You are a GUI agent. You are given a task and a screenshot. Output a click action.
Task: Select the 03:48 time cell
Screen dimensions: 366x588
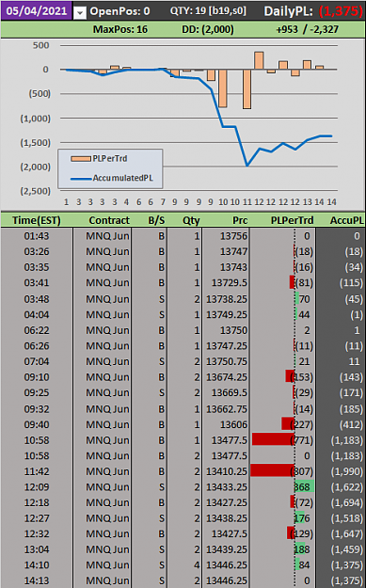(x=37, y=299)
